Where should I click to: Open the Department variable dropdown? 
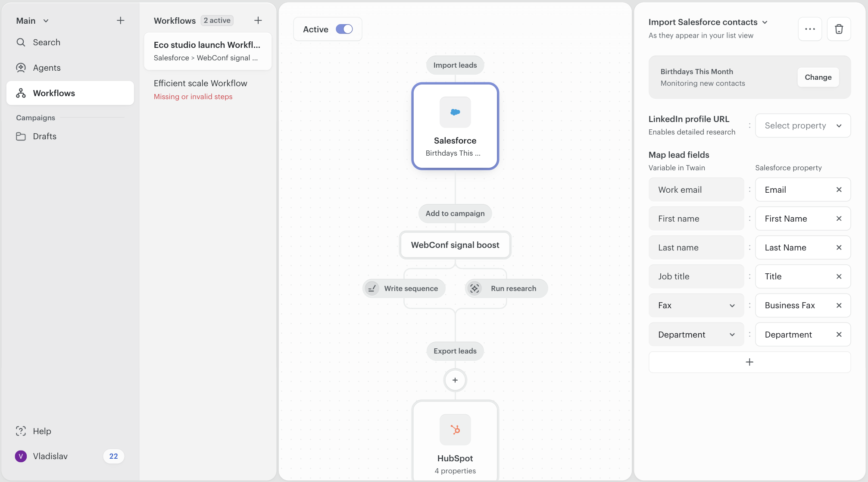[x=696, y=335]
